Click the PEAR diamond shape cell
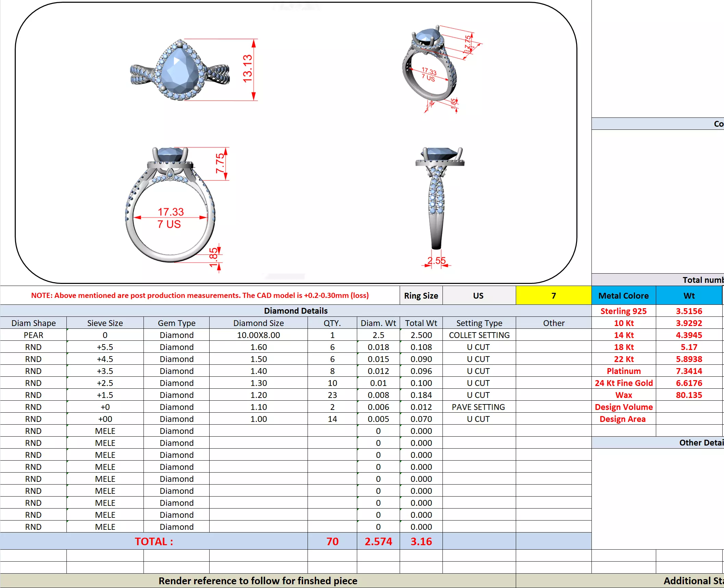The image size is (724, 588). tap(33, 335)
